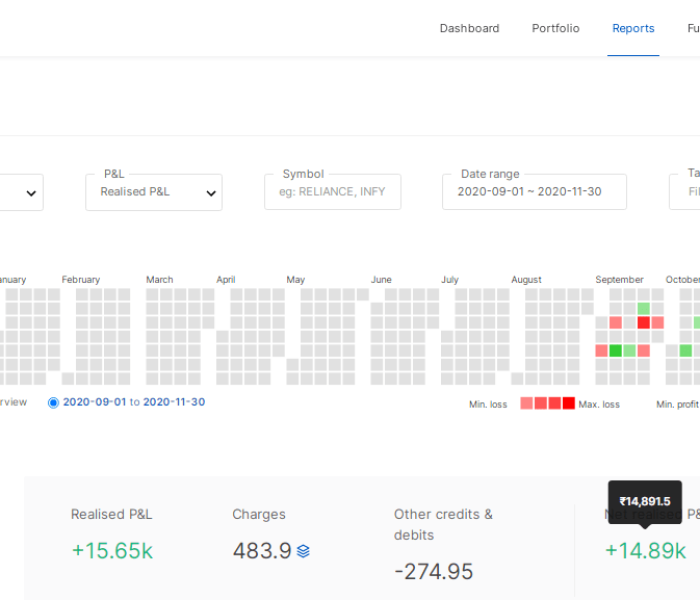Click the green October heatmap cell
The width and height of the screenshot is (700, 600).
(686, 351)
